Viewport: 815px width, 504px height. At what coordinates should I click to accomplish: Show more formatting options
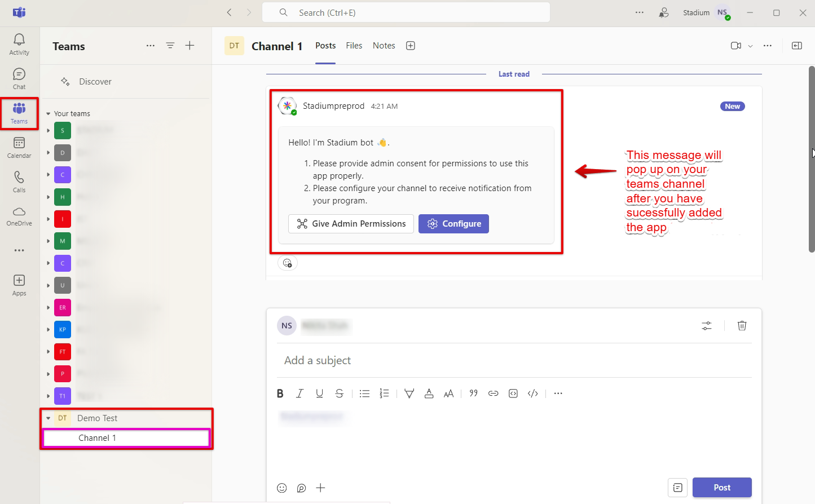click(558, 394)
